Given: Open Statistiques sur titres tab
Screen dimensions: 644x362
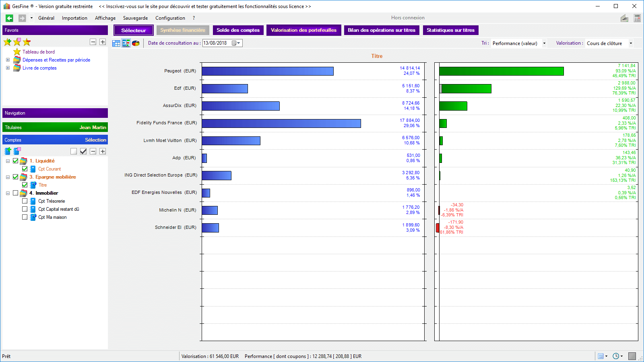Looking at the screenshot, I should (x=451, y=30).
